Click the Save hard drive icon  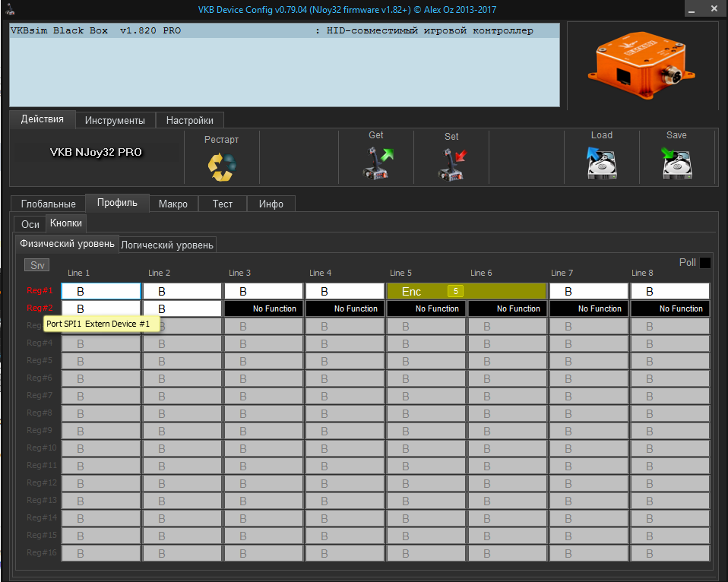tap(676, 163)
